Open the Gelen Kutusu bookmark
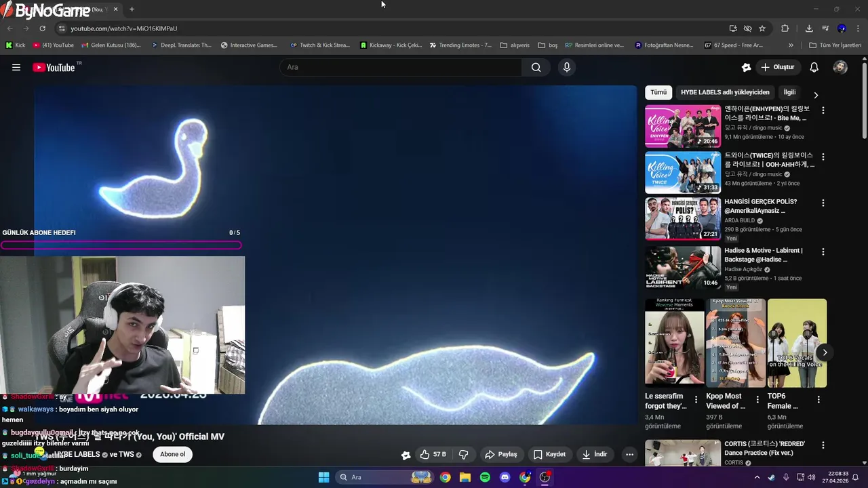The width and height of the screenshot is (868, 488). [111, 45]
